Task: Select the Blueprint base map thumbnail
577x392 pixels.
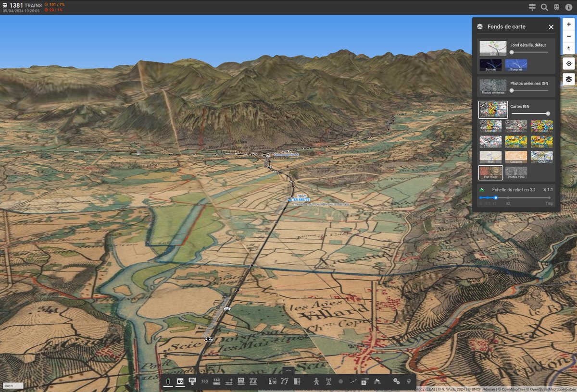Action: [x=516, y=65]
